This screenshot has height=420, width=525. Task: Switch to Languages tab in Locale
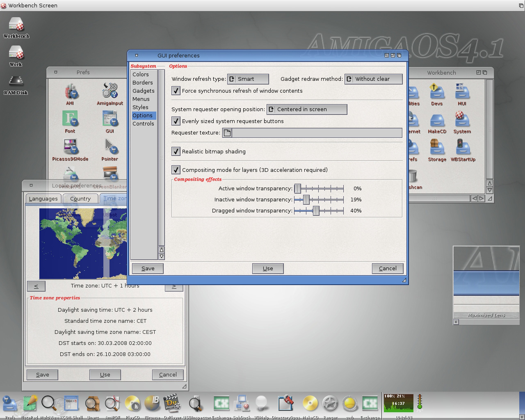point(43,199)
